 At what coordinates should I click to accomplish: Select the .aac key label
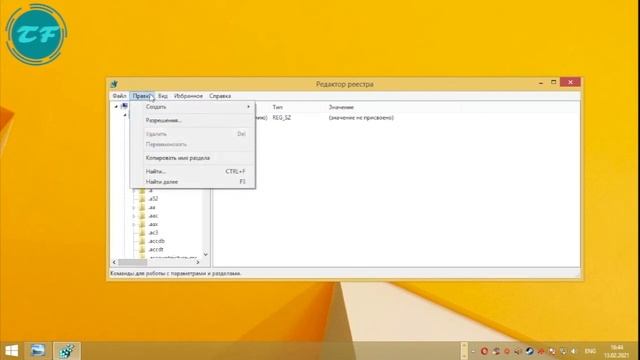tap(153, 216)
